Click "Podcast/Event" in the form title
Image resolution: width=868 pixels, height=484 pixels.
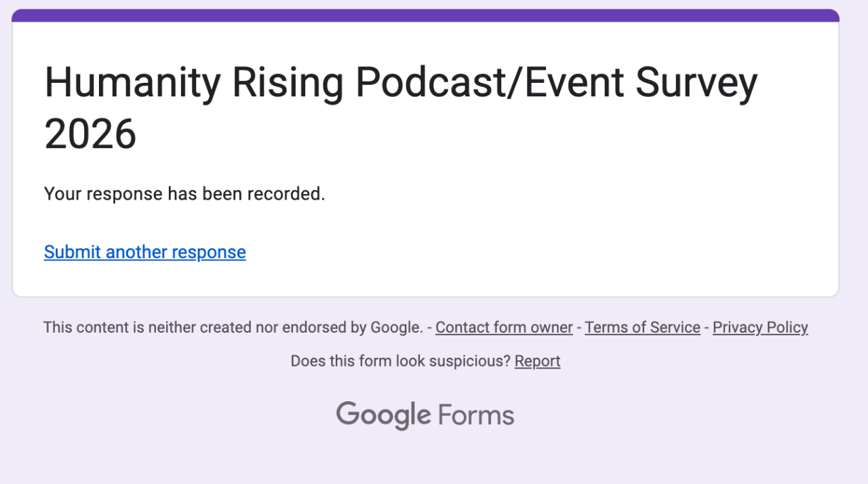[490, 83]
